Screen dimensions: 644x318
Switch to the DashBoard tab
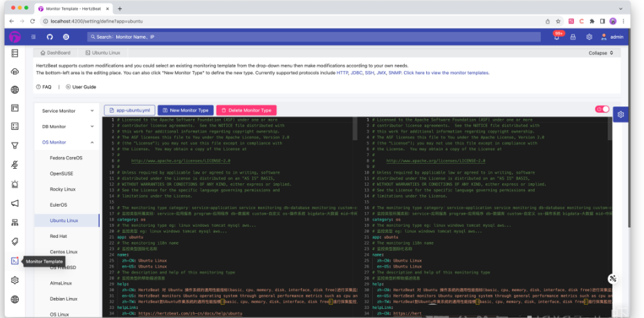[x=56, y=53]
